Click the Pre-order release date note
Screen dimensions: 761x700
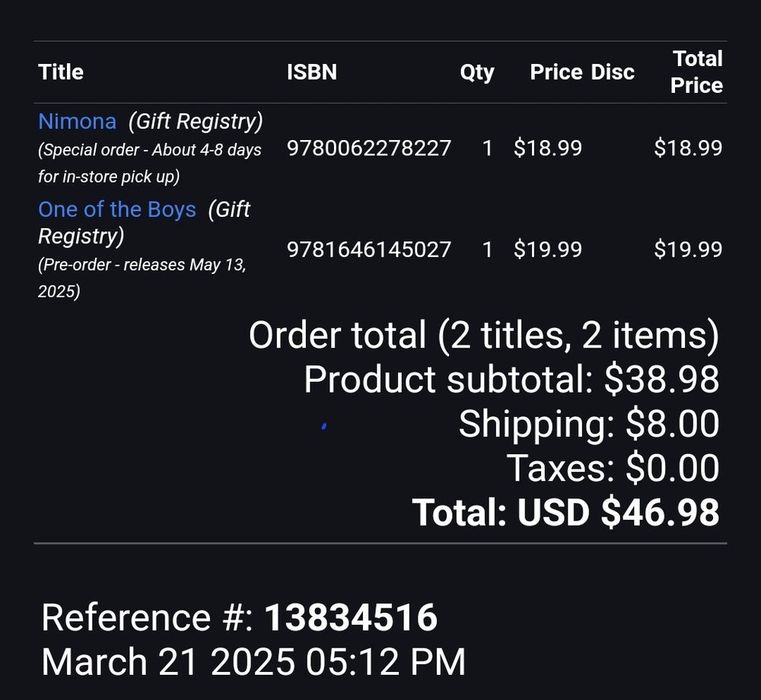[x=142, y=278]
